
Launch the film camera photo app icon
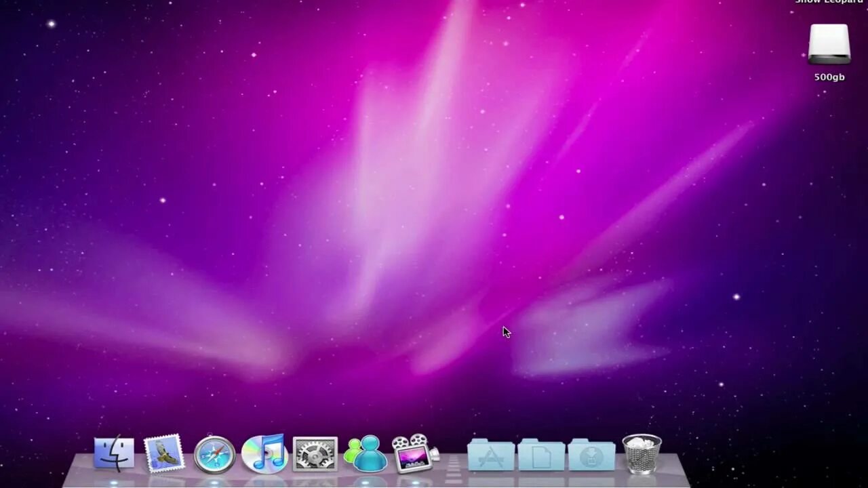click(415, 453)
